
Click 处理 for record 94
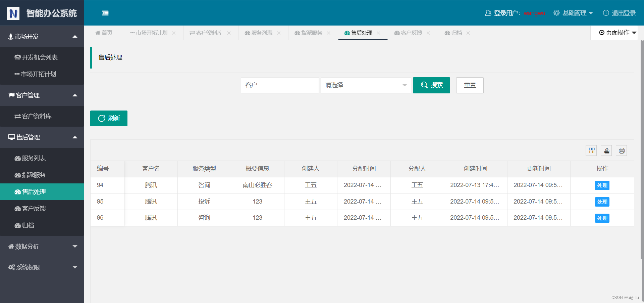click(x=602, y=185)
